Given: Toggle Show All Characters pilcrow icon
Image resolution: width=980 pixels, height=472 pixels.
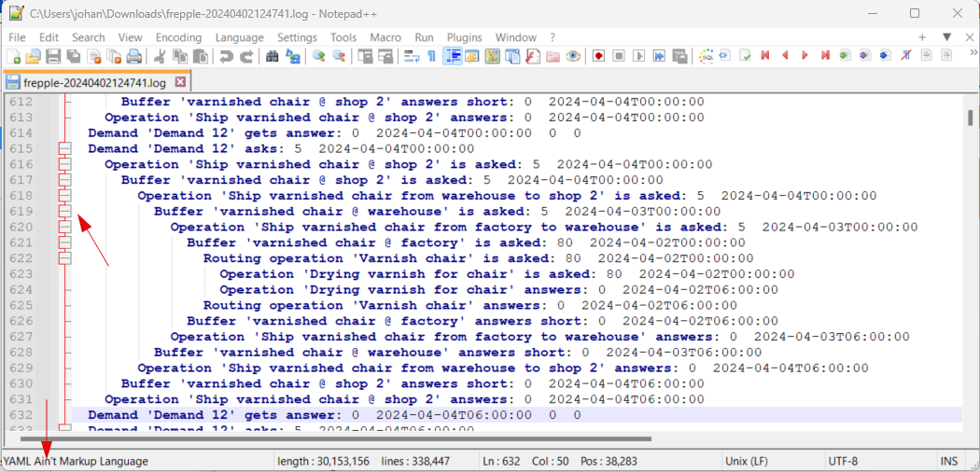Looking at the screenshot, I should (431, 57).
